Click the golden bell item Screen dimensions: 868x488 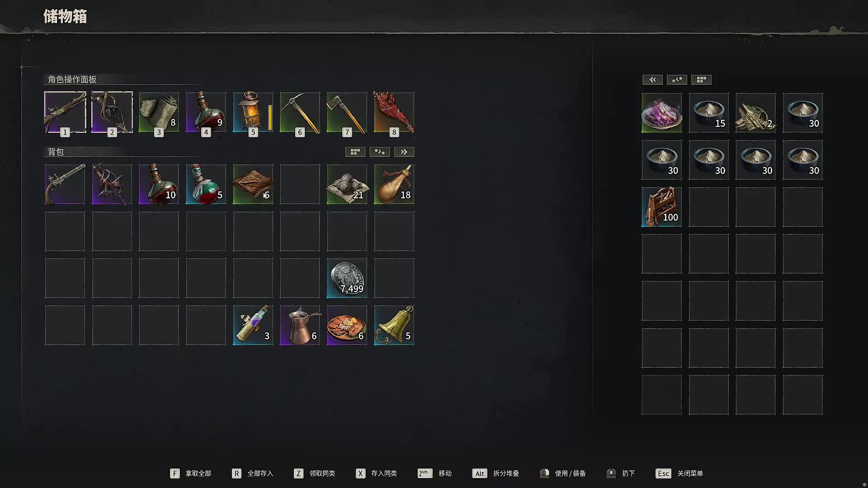pos(394,325)
